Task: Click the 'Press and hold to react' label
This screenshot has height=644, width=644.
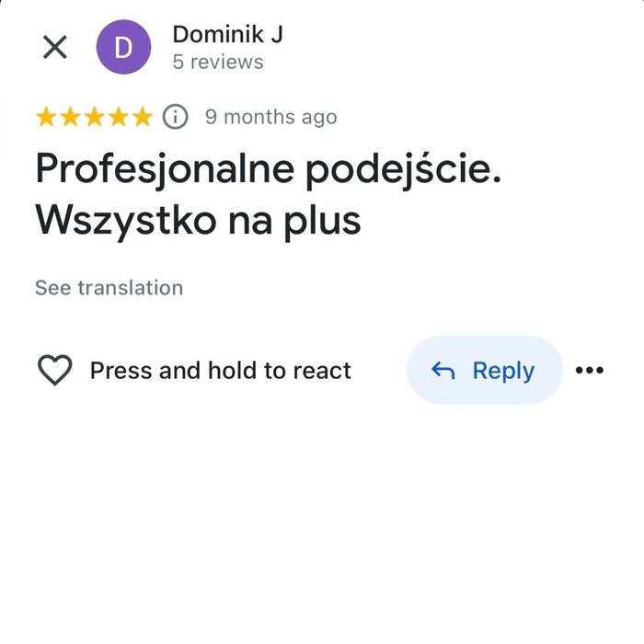Action: coord(220,371)
